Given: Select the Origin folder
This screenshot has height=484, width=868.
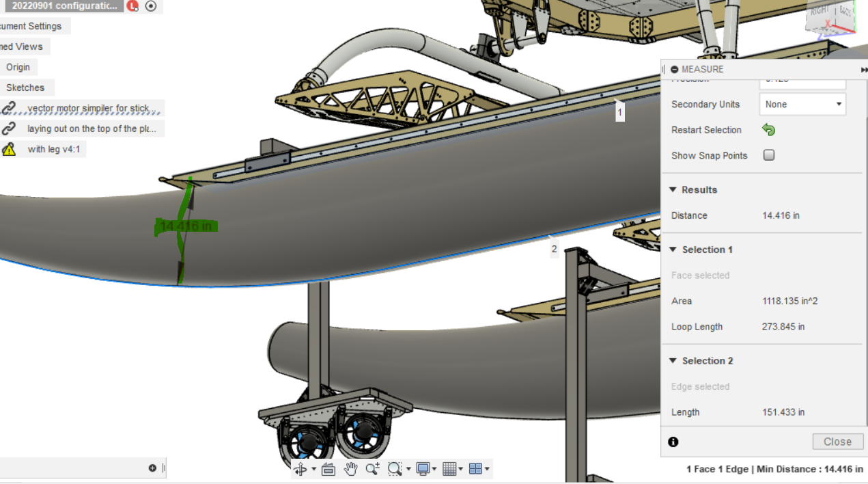Looking at the screenshot, I should click(18, 67).
